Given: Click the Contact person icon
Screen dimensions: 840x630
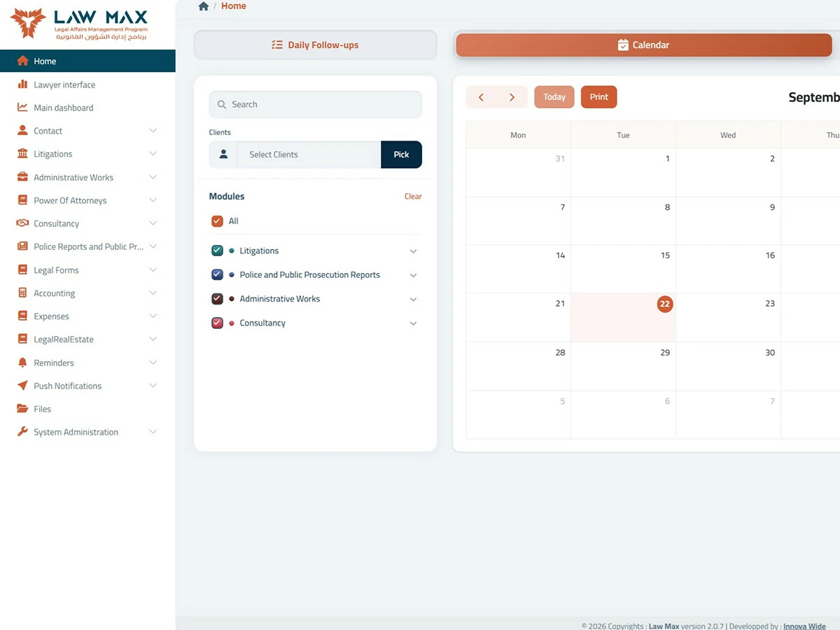Looking at the screenshot, I should coord(22,130).
